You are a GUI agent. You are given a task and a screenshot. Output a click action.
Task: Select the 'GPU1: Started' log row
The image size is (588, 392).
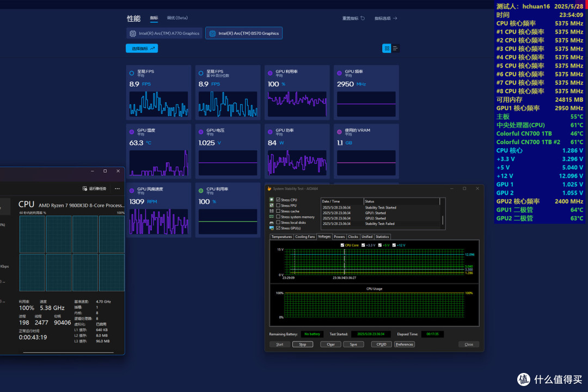coord(380,213)
